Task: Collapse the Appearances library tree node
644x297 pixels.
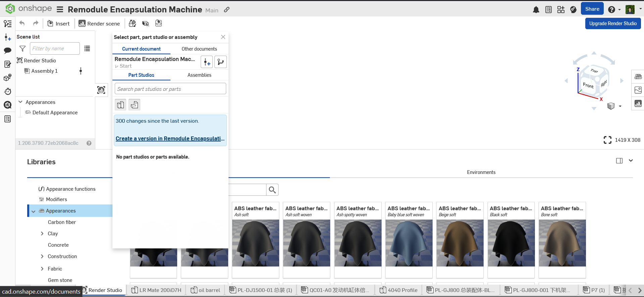Action: tap(34, 211)
